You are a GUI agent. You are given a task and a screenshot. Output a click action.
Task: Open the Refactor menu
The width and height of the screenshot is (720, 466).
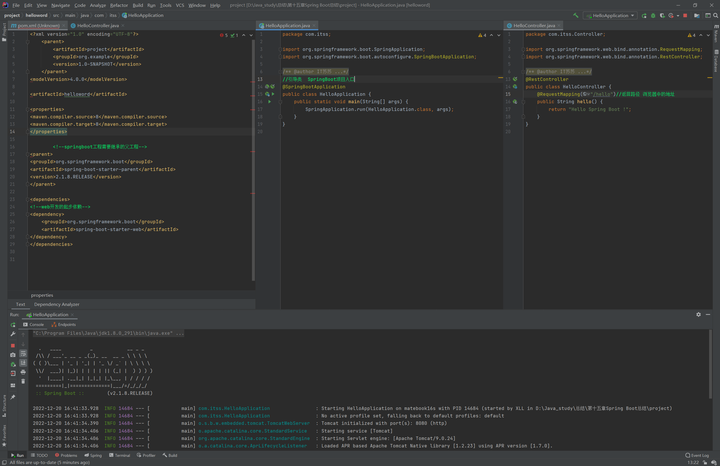119,5
